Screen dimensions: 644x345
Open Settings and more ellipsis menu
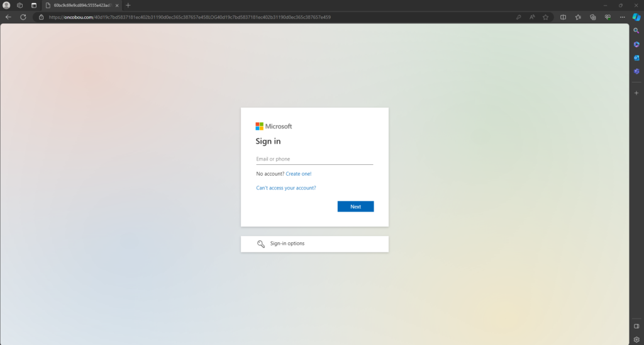(622, 17)
